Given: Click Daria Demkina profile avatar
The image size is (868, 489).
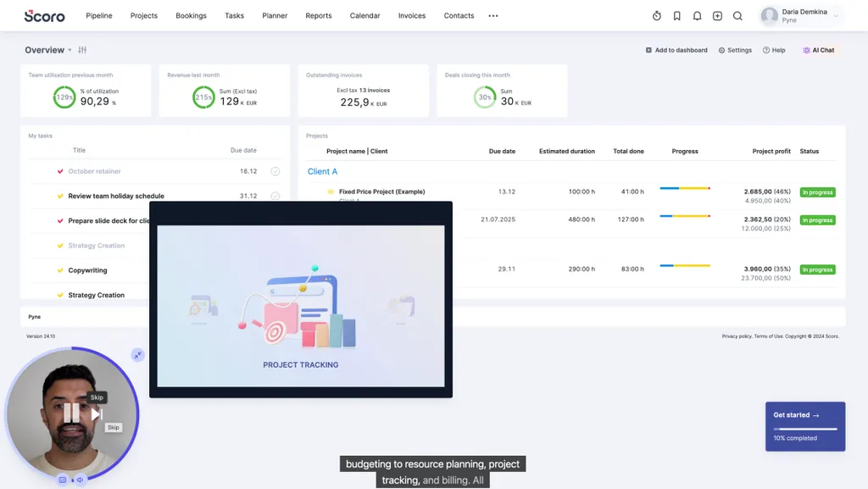Looking at the screenshot, I should 770,16.
